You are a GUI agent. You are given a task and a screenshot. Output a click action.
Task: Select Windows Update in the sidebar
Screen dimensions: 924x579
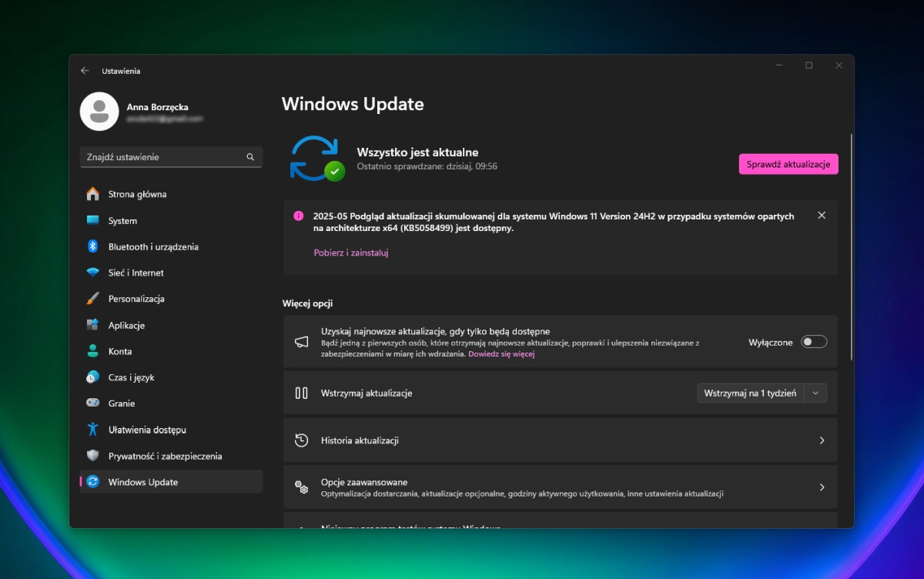[171, 482]
